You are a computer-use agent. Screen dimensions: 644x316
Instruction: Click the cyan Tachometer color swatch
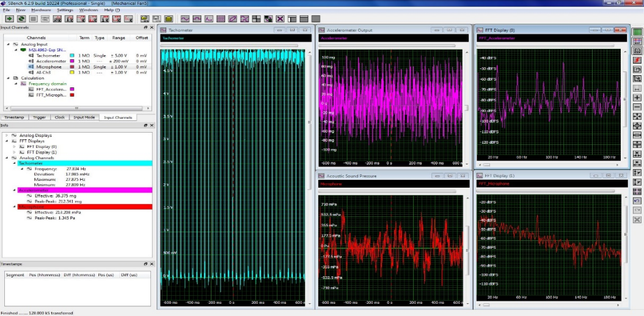click(x=72, y=56)
